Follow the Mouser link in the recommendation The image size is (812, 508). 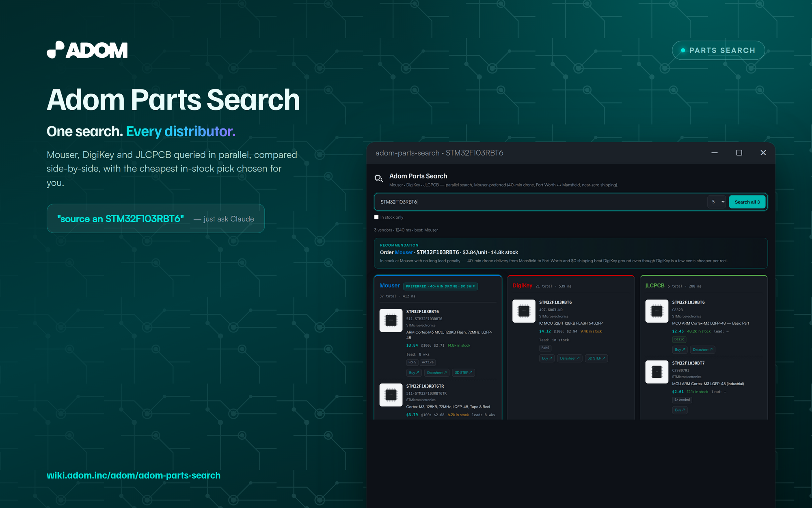point(404,252)
